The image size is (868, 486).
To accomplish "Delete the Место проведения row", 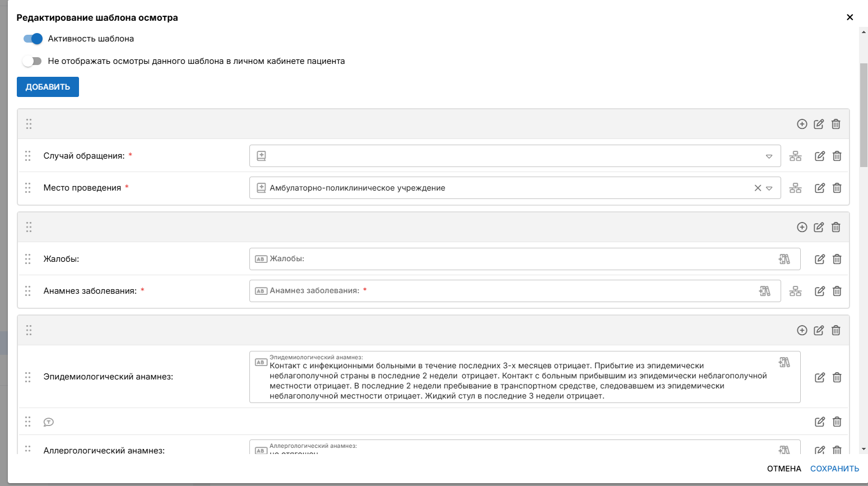I will 837,188.
